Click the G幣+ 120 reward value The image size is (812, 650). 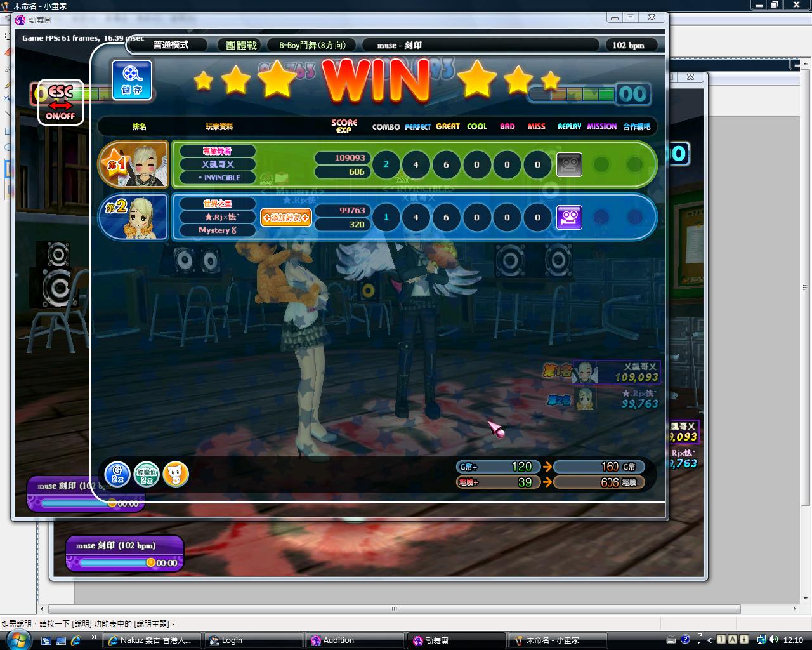tap(498, 467)
